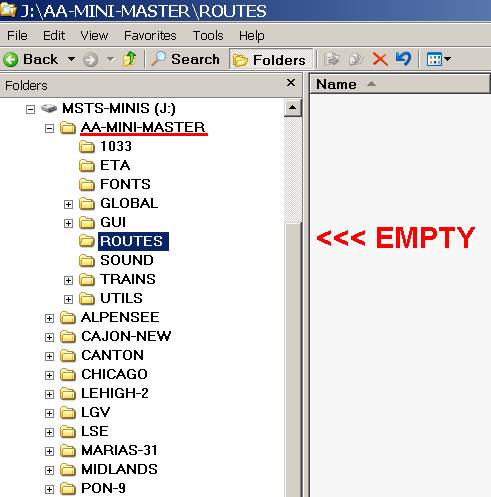Close the Folders pane
This screenshot has height=497, width=491.
coord(291,83)
